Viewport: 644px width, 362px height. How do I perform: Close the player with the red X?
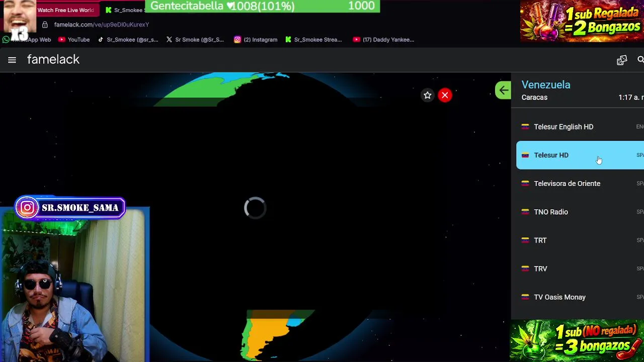[445, 95]
